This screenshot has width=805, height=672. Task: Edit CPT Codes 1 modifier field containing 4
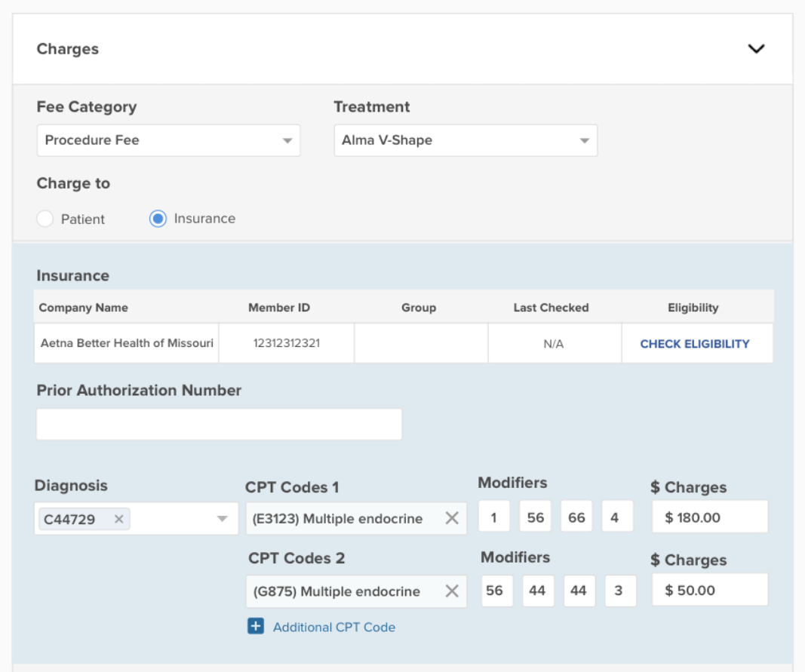pos(618,517)
